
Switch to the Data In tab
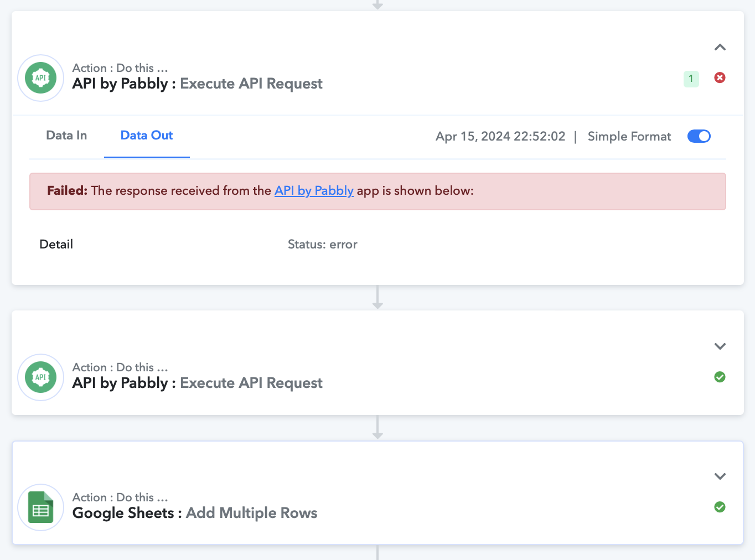point(66,136)
